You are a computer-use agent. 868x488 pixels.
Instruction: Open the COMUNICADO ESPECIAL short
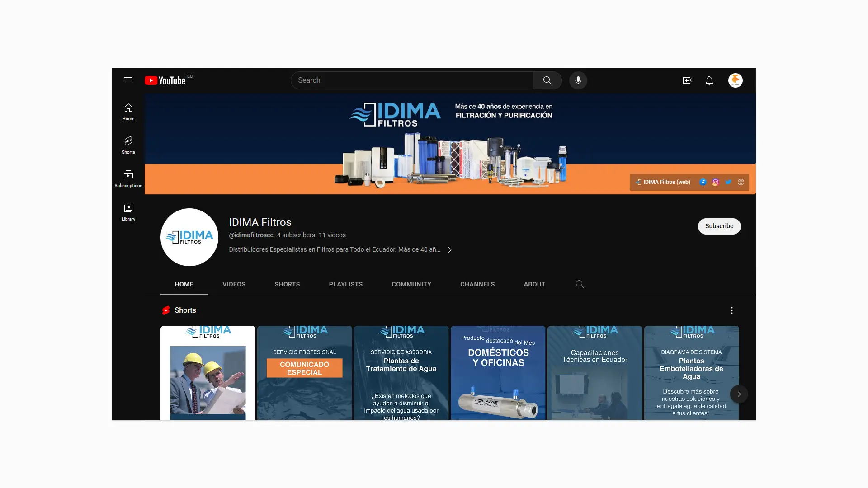tap(305, 373)
